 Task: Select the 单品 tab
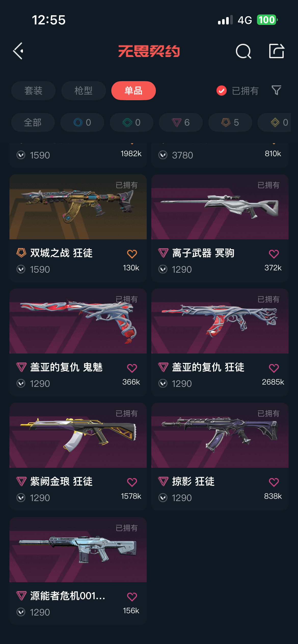pos(133,91)
